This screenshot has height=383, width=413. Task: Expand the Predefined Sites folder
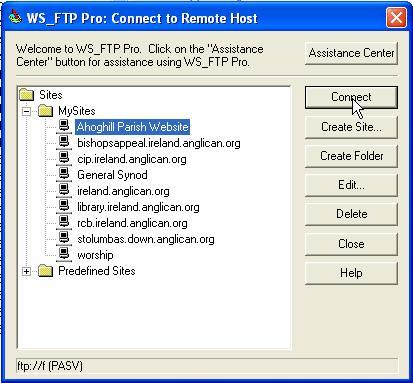[x=26, y=271]
